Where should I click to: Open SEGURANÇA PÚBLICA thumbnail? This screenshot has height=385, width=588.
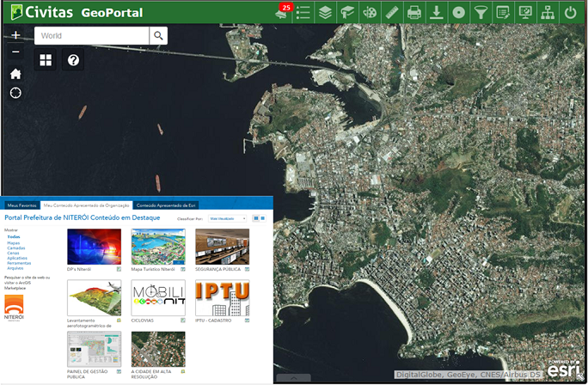coord(223,247)
